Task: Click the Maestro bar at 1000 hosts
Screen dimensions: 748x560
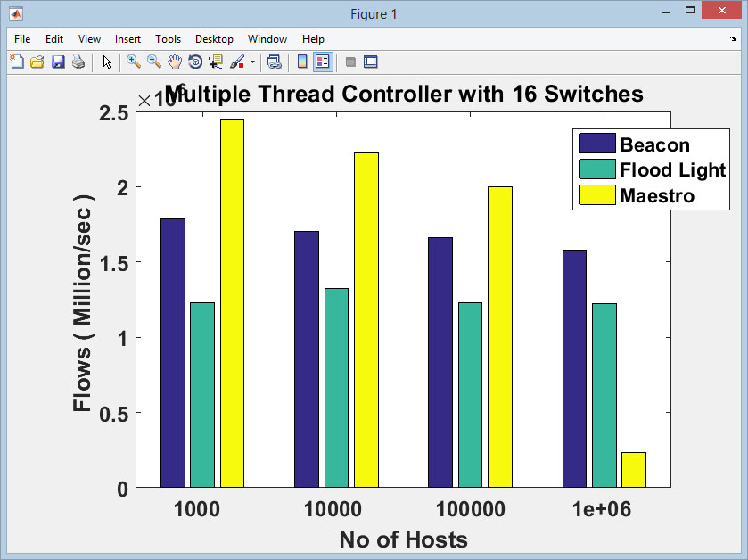Action: pos(232,303)
